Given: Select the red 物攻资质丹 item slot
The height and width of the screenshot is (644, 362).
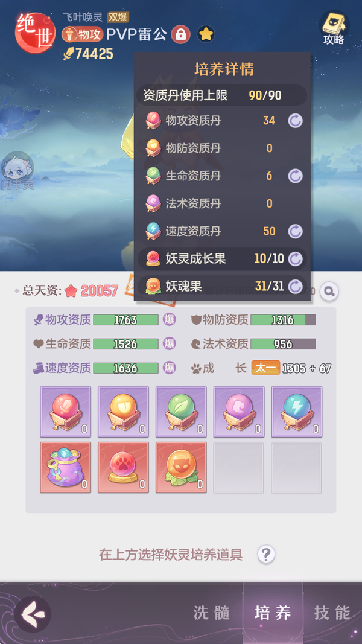Looking at the screenshot, I should coord(66,412).
